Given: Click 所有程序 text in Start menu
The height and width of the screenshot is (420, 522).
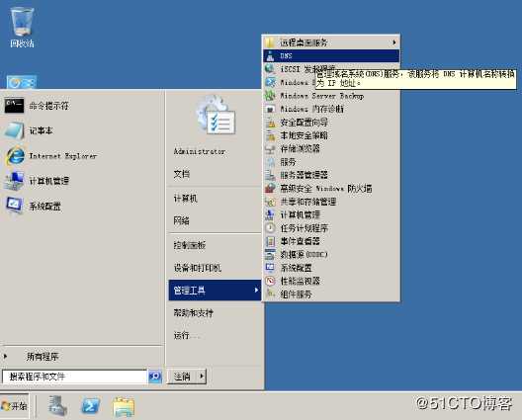Looking at the screenshot, I should point(43,357).
